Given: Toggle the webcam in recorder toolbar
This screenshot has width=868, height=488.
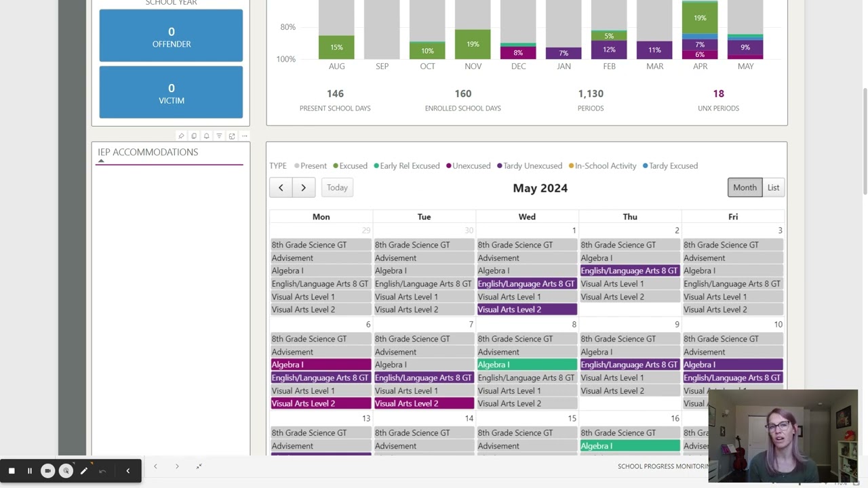Looking at the screenshot, I should coord(47,470).
